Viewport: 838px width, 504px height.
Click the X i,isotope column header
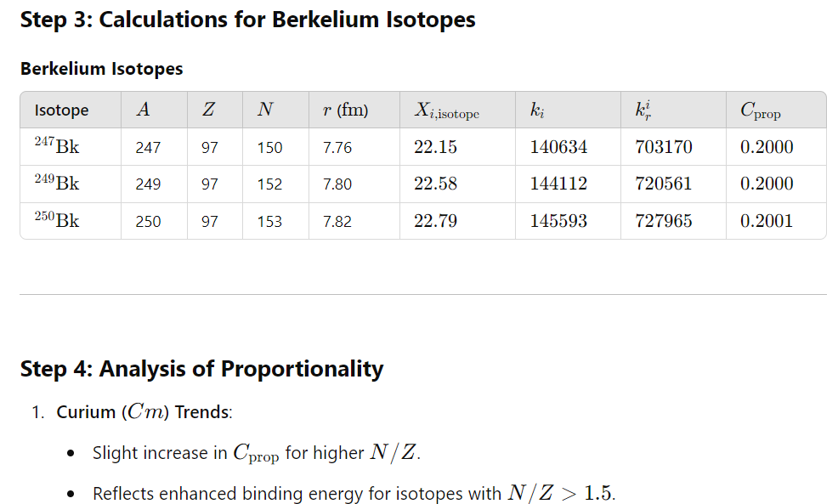click(x=446, y=110)
